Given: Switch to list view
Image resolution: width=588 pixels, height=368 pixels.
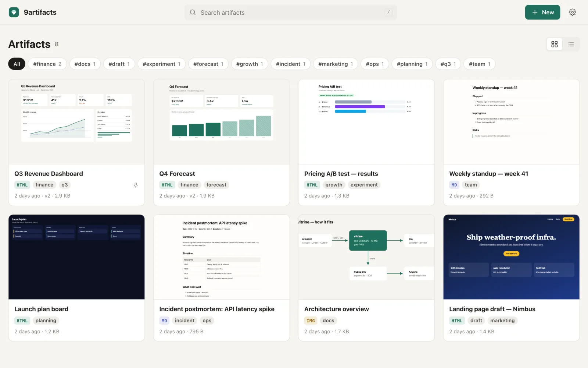Looking at the screenshot, I should (x=571, y=44).
